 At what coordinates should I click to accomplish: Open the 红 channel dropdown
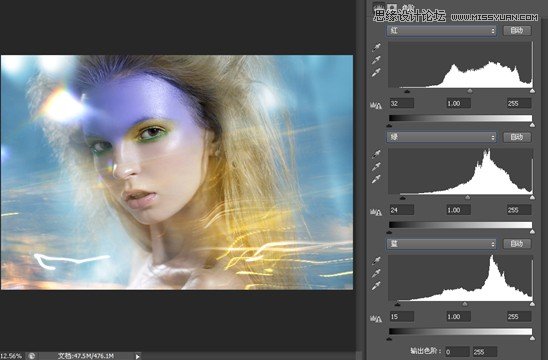[442, 30]
